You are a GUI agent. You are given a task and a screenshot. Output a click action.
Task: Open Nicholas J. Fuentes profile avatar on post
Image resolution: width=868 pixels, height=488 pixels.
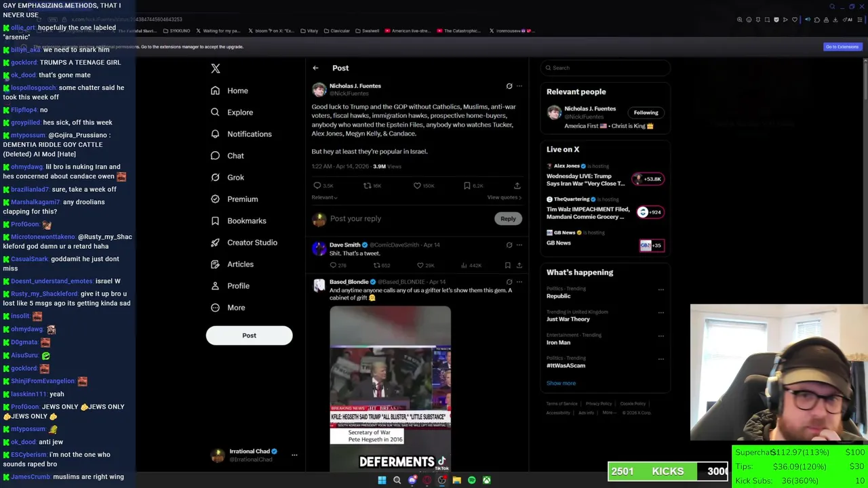pos(319,89)
